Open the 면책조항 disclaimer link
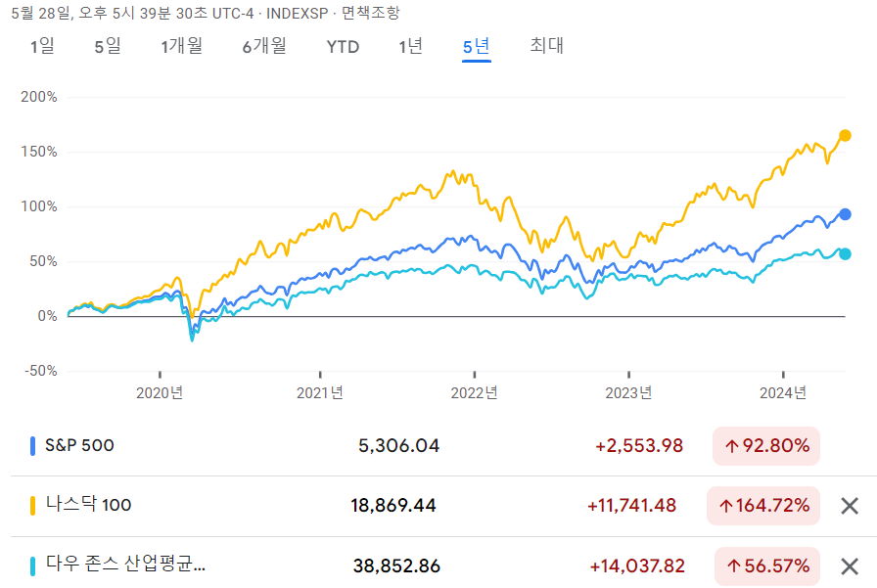The height and width of the screenshot is (588, 877). click(372, 13)
